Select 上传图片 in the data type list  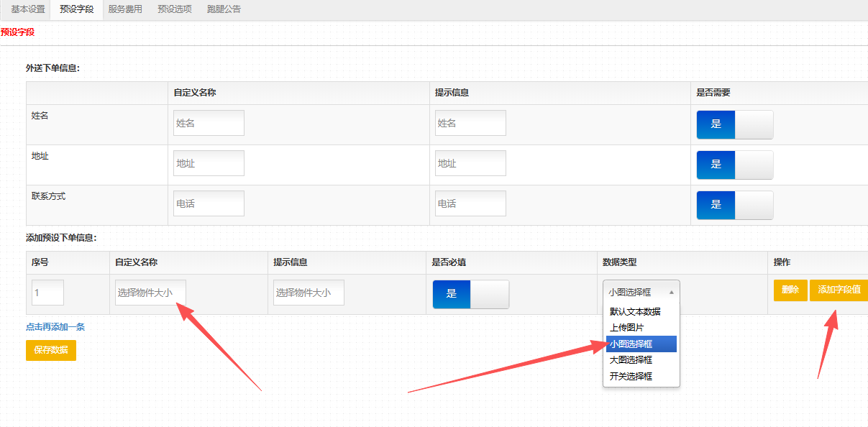[627, 328]
